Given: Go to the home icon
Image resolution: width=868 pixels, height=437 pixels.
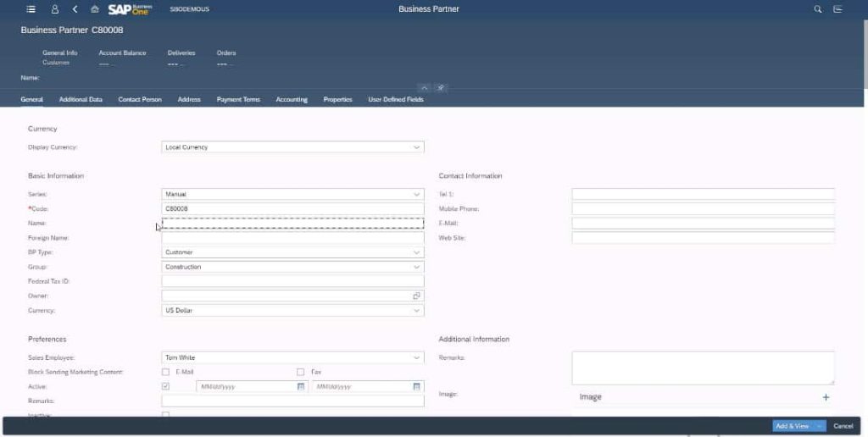Looking at the screenshot, I should (x=95, y=8).
